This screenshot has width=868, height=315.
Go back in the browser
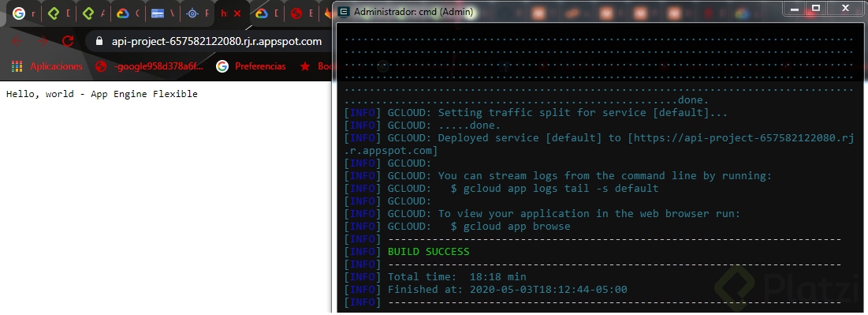click(17, 41)
